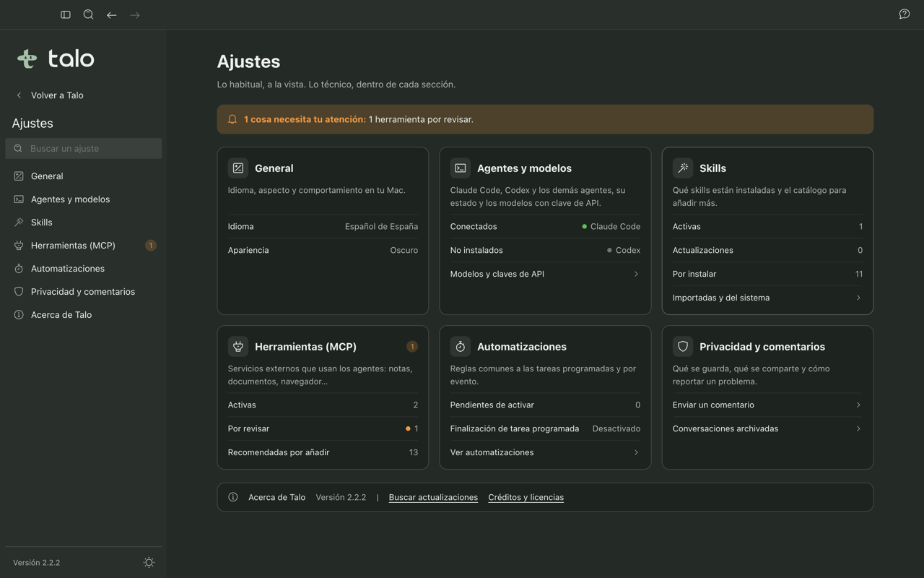Click the badge on Herramientas (MCP) sidebar item
The width and height of the screenshot is (924, 578).
(151, 246)
